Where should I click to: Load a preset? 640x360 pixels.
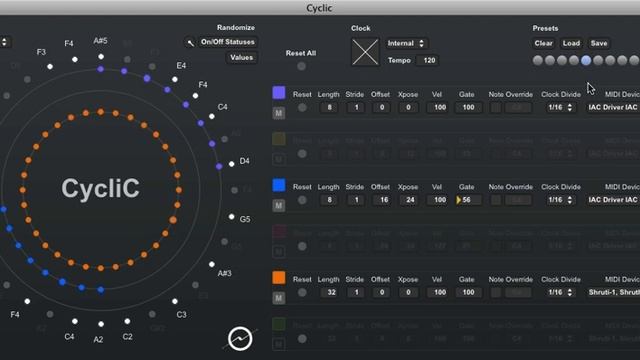[571, 43]
